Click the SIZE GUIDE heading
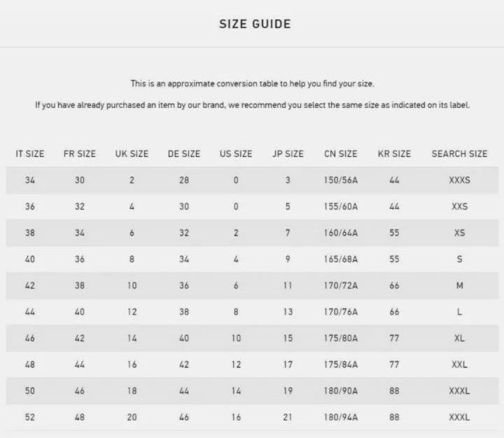The image size is (504, 438). [x=255, y=24]
